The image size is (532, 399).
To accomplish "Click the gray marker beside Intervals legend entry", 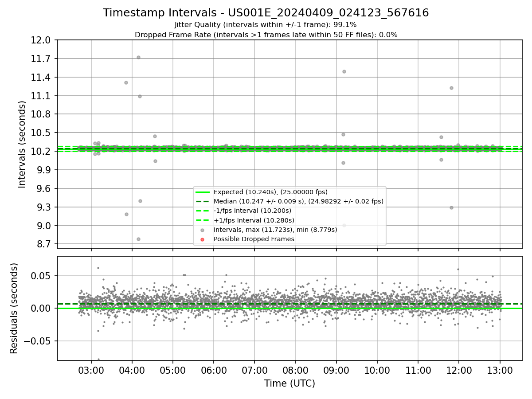I will pyautogui.click(x=202, y=230).
